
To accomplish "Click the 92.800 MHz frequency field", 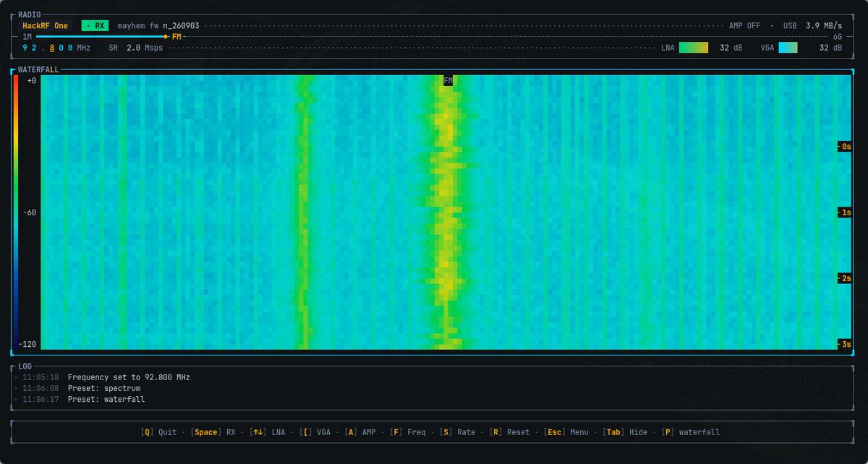I will [56, 48].
